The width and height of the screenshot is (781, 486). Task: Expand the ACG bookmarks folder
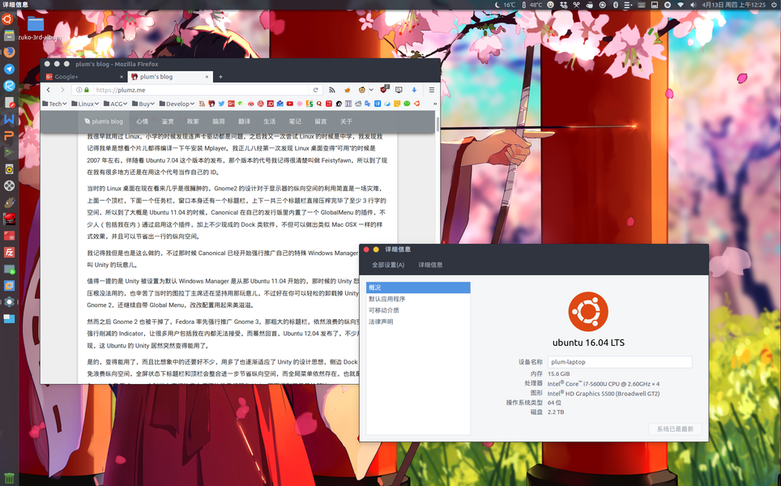tap(117, 103)
